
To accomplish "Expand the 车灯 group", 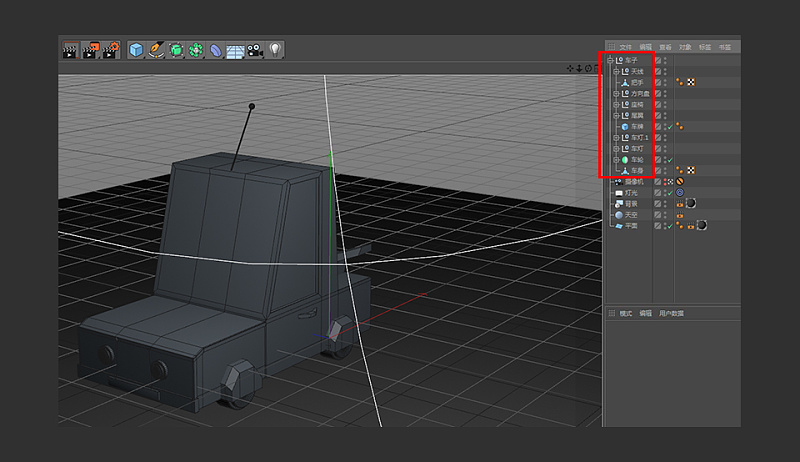I will click(x=616, y=148).
